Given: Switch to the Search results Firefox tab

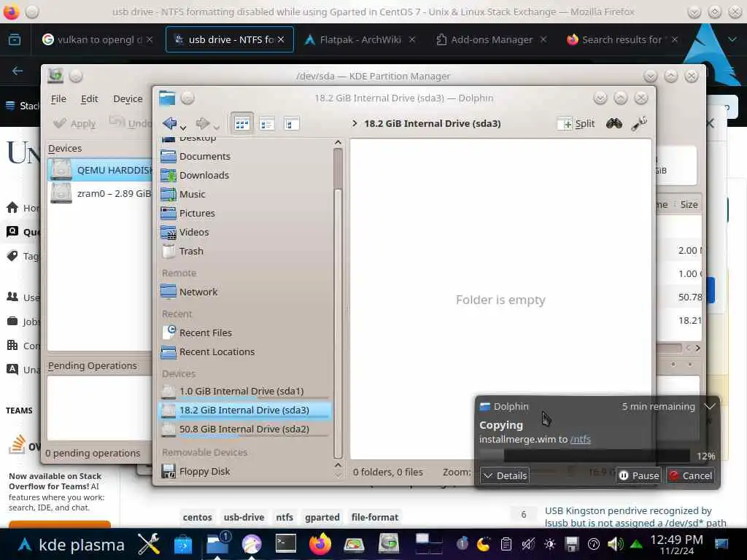Looking at the screenshot, I should (622, 39).
